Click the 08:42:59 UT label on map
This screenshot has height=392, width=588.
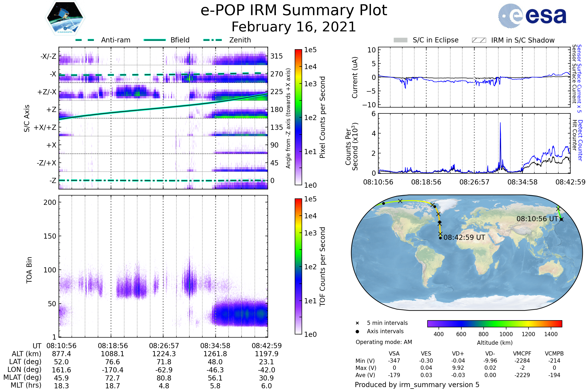[464, 237]
